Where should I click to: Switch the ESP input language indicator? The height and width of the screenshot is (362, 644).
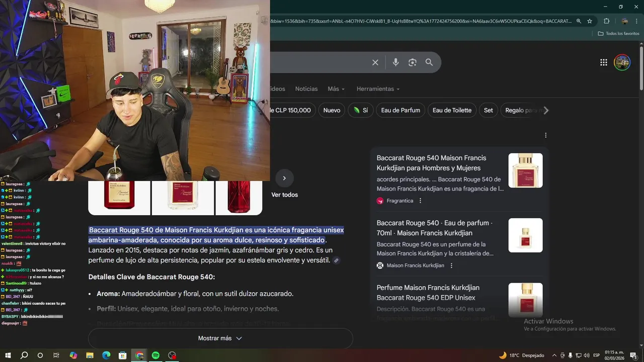coord(596,355)
